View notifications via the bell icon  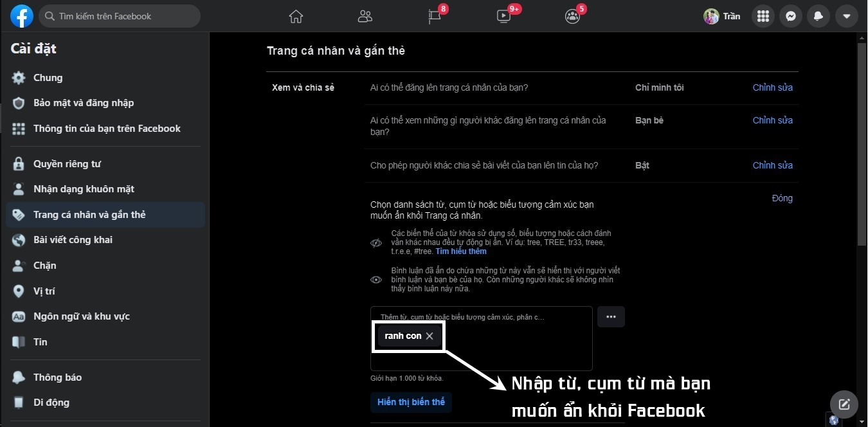(x=817, y=15)
